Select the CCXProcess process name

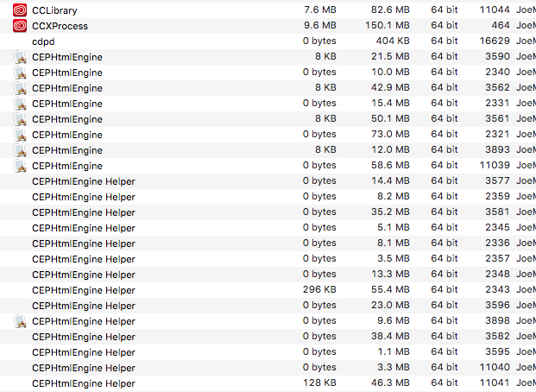(60, 26)
